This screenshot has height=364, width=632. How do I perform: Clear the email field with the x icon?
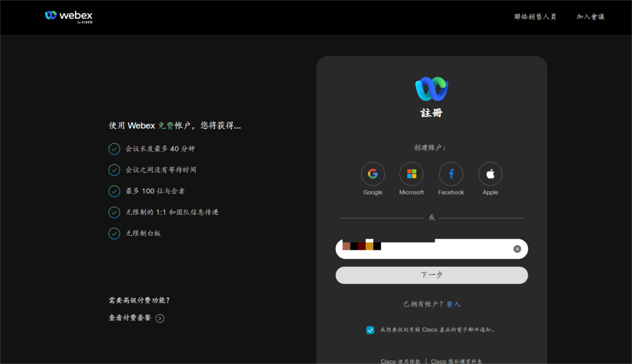click(x=517, y=248)
